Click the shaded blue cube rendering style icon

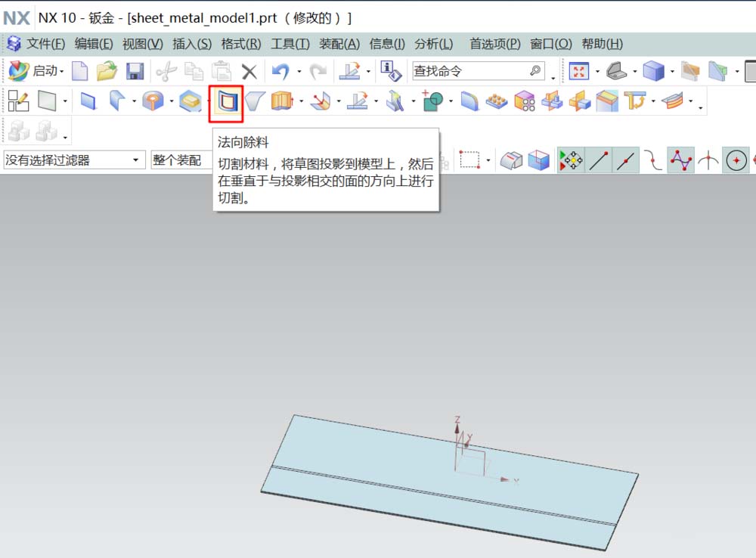click(653, 71)
